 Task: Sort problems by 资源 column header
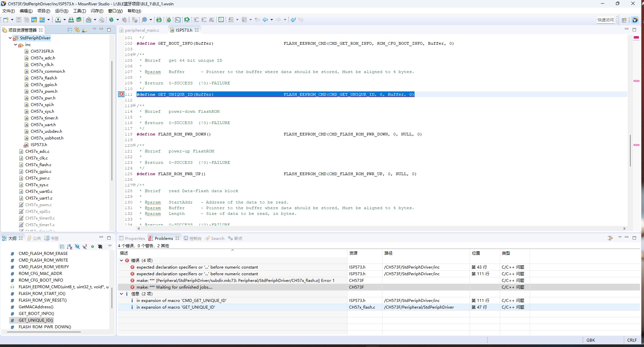(365, 253)
